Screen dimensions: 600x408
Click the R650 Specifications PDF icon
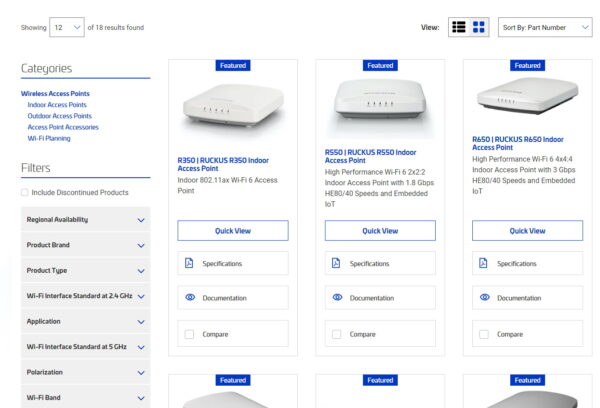tap(484, 263)
